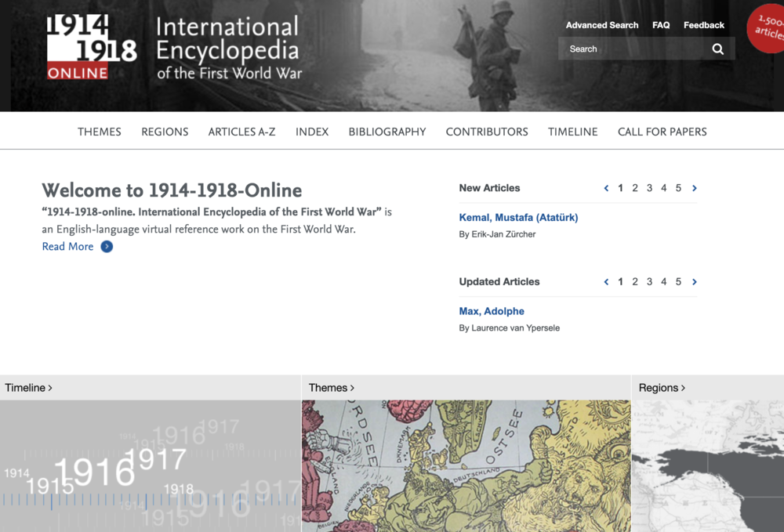Go to next New Articles page arrow

[x=695, y=188]
